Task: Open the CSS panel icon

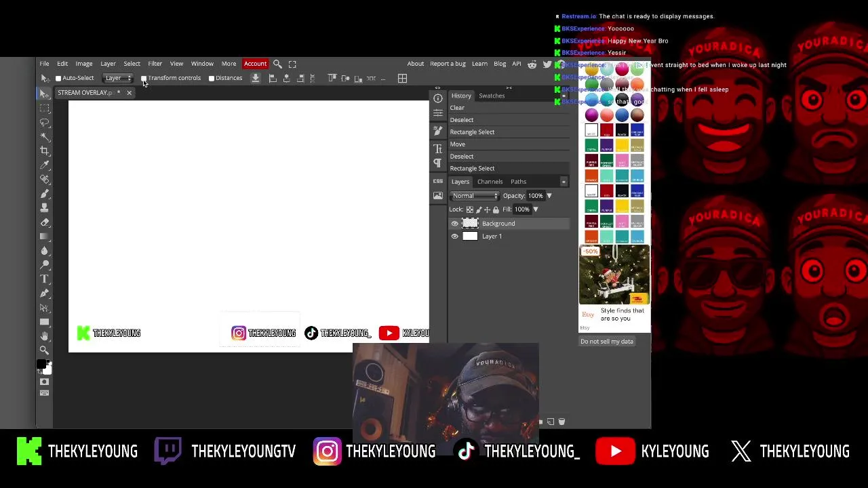Action: (x=438, y=181)
